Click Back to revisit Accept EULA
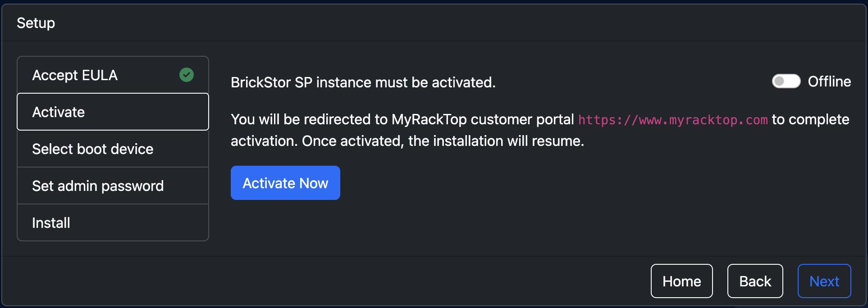 pyautogui.click(x=755, y=281)
